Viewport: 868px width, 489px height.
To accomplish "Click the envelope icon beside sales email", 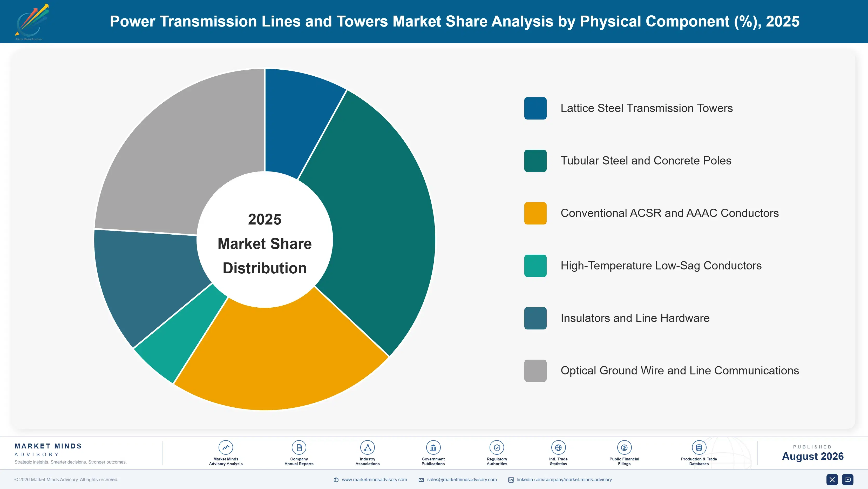I will pos(421,480).
